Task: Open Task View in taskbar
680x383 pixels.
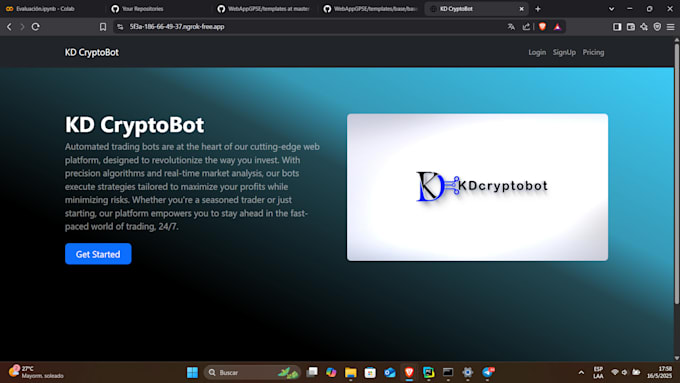Action: tap(312, 372)
